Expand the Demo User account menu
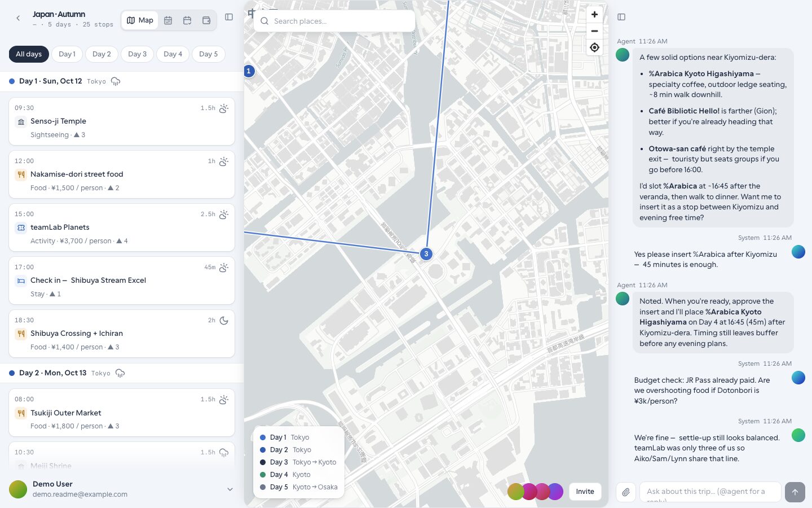This screenshot has width=812, height=508. [x=230, y=489]
